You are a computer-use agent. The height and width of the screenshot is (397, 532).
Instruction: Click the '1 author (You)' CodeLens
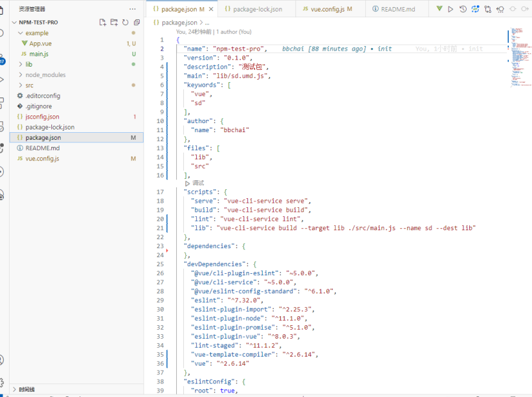(234, 31)
